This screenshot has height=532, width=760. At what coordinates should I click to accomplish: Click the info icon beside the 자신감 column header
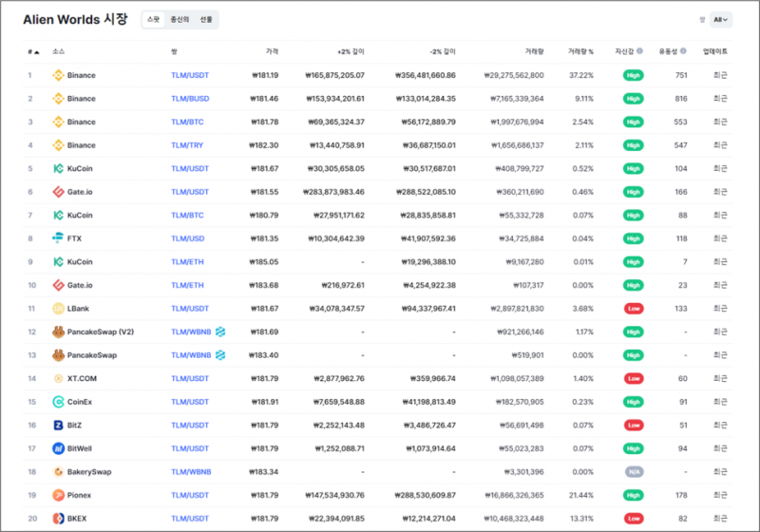tap(639, 51)
